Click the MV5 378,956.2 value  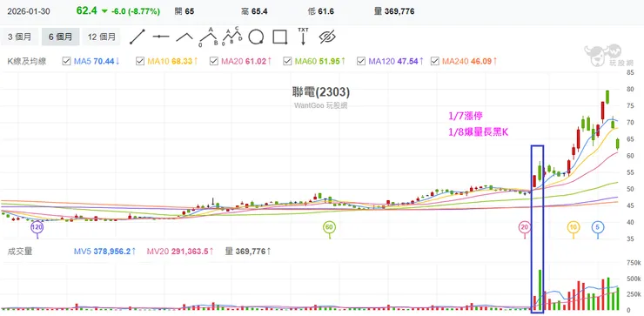click(x=105, y=251)
